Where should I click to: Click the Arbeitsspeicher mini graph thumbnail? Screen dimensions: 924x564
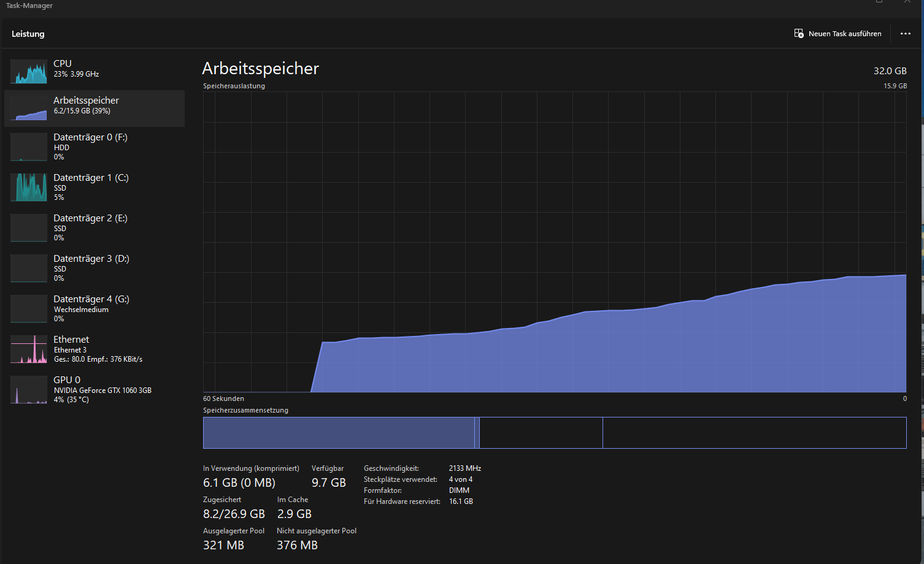(x=29, y=108)
